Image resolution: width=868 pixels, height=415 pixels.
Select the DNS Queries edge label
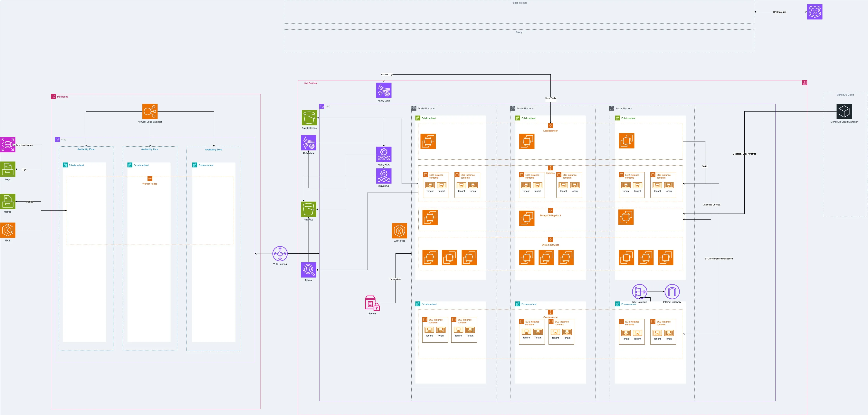pos(779,12)
